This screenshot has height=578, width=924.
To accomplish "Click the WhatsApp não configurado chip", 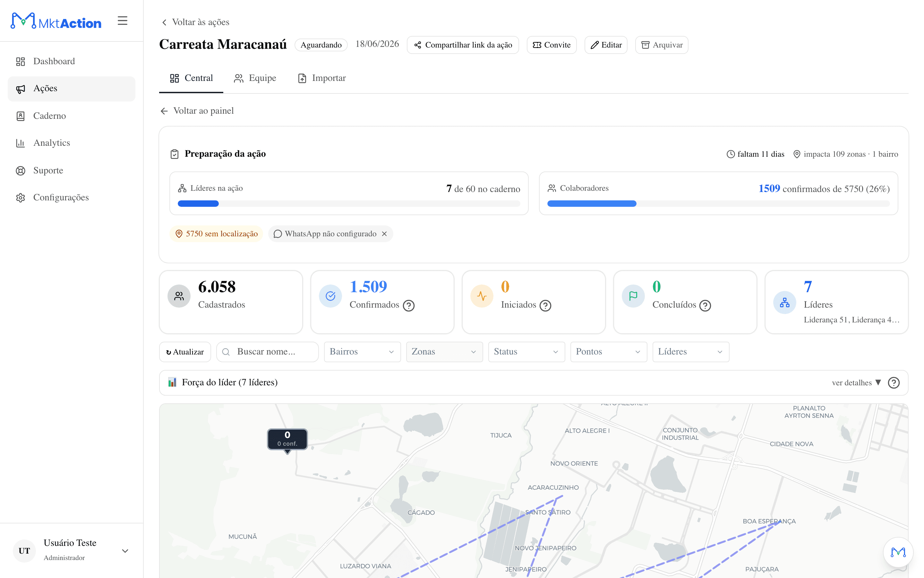I will (x=331, y=234).
